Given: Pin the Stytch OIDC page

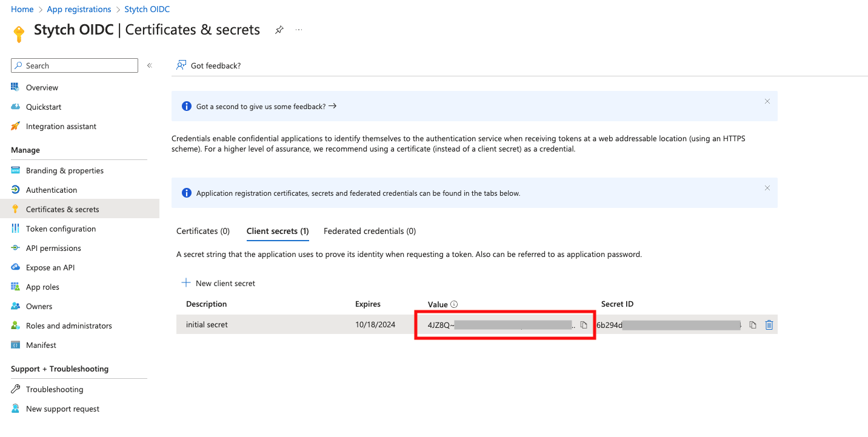Looking at the screenshot, I should pyautogui.click(x=279, y=30).
